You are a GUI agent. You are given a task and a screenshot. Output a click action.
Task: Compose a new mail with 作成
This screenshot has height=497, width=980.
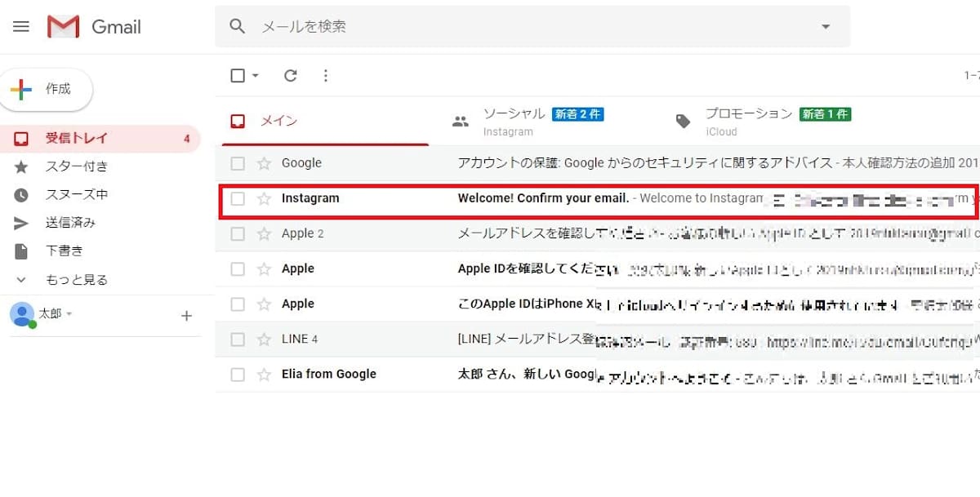point(47,89)
